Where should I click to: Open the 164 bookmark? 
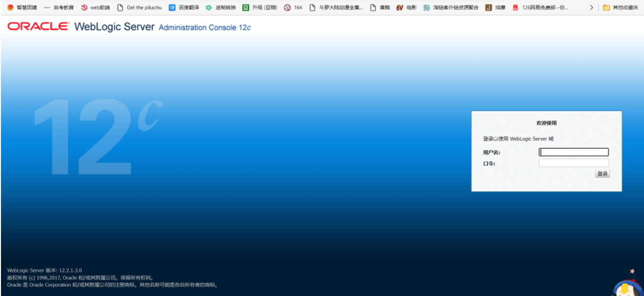(293, 8)
